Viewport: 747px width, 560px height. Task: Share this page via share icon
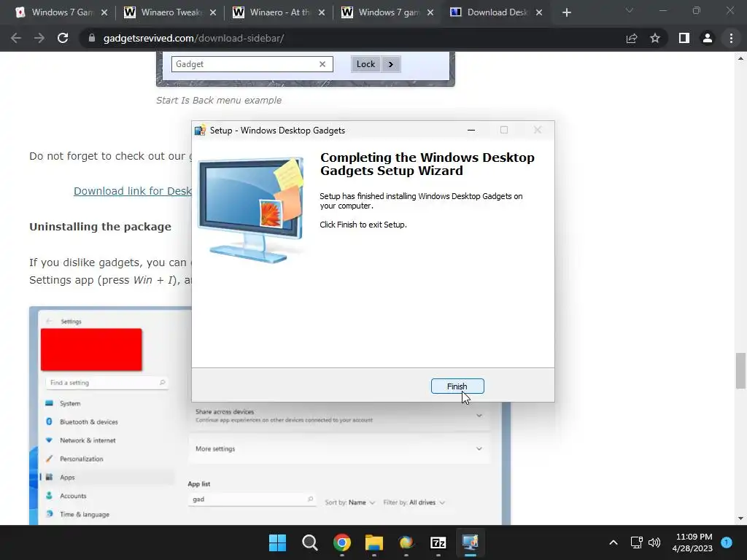(632, 38)
